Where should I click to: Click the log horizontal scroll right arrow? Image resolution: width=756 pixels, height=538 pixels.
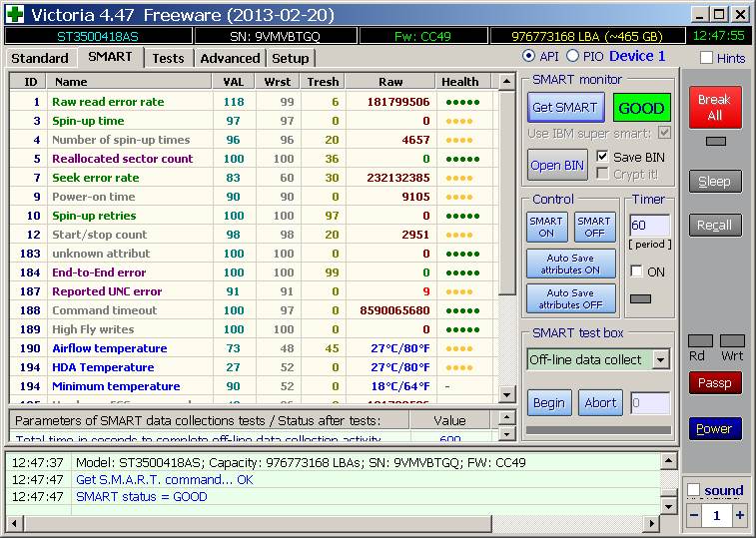coord(651,523)
